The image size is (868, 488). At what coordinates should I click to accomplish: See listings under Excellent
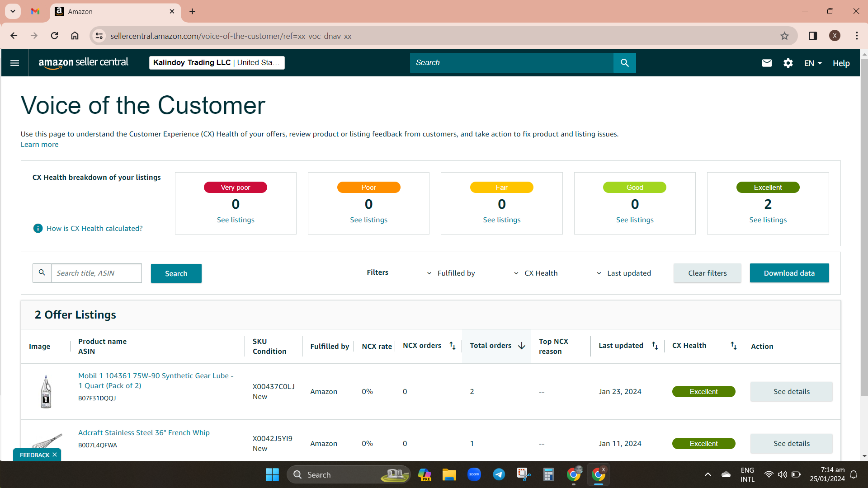[768, 220]
